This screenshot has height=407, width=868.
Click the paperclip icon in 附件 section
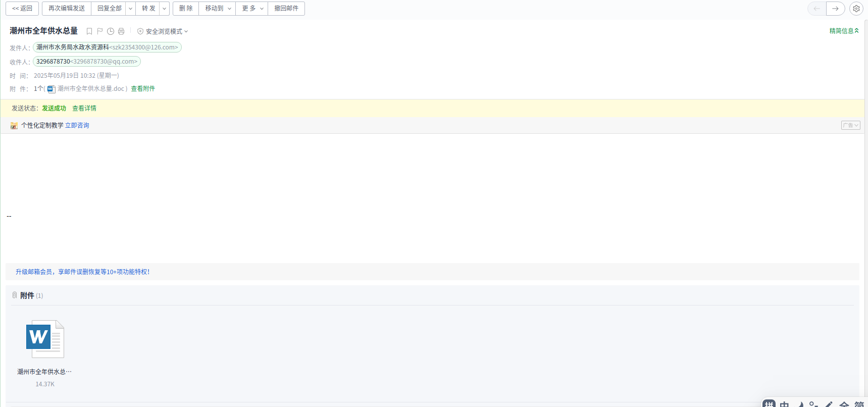(x=15, y=295)
